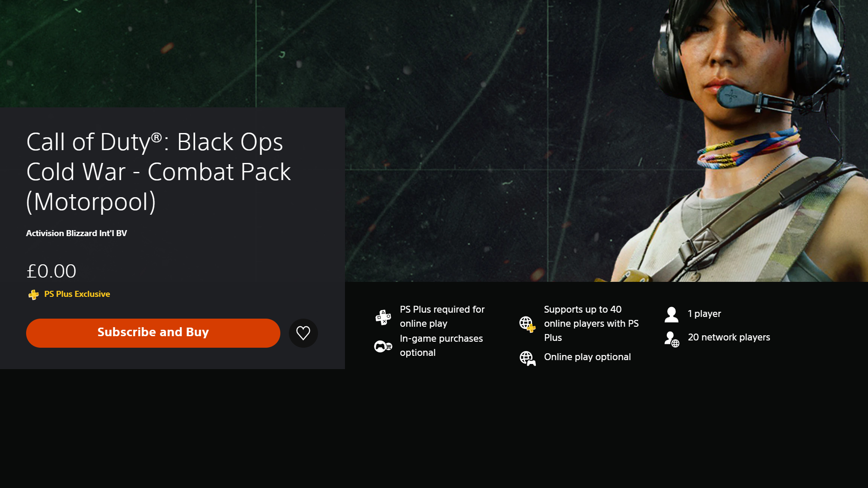Select the 'PS Plus required for online play' text

tap(442, 316)
